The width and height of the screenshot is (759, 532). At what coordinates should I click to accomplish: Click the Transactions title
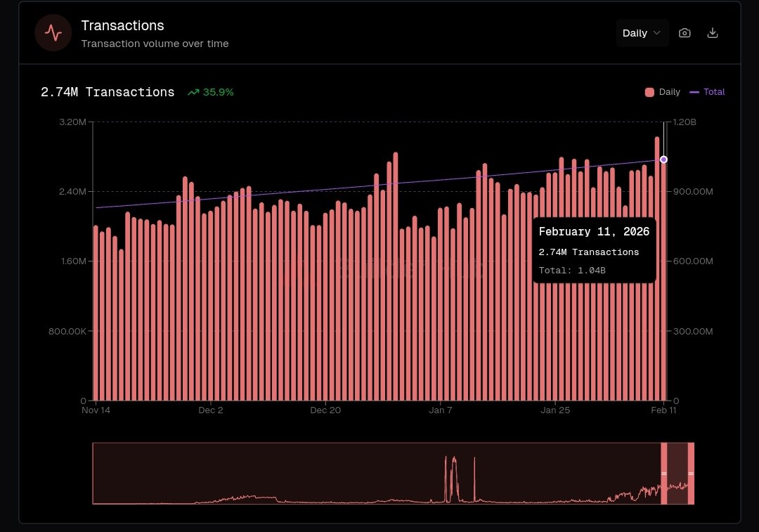pos(122,25)
